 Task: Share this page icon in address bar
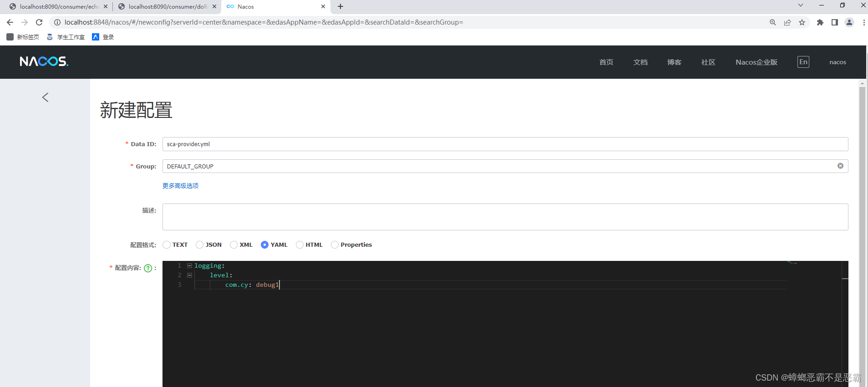tap(787, 22)
